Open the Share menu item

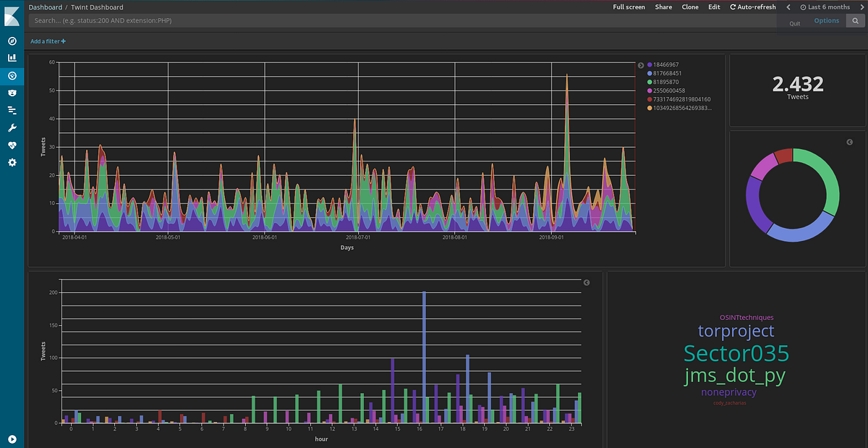[663, 7]
